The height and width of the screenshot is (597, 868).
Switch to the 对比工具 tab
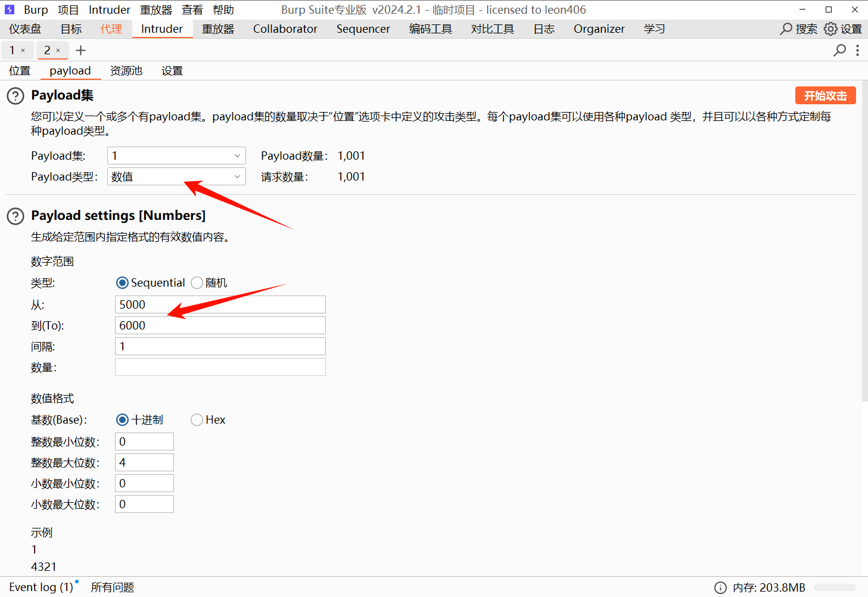(493, 29)
